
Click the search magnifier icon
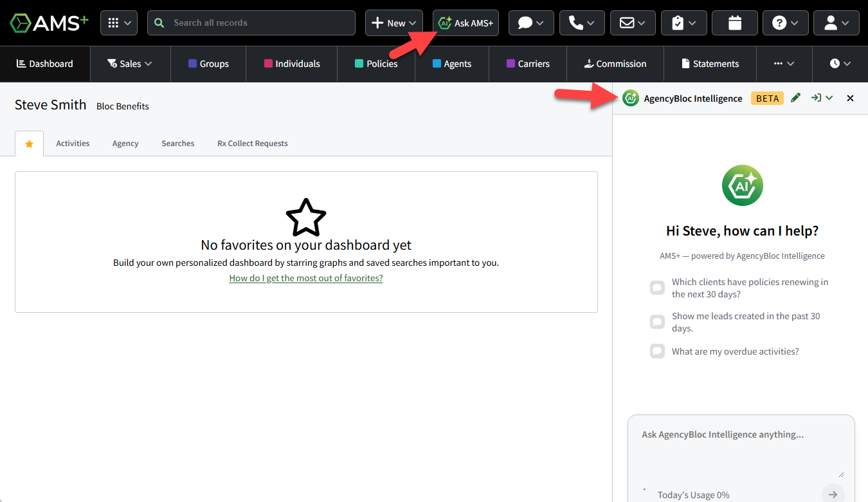[159, 23]
